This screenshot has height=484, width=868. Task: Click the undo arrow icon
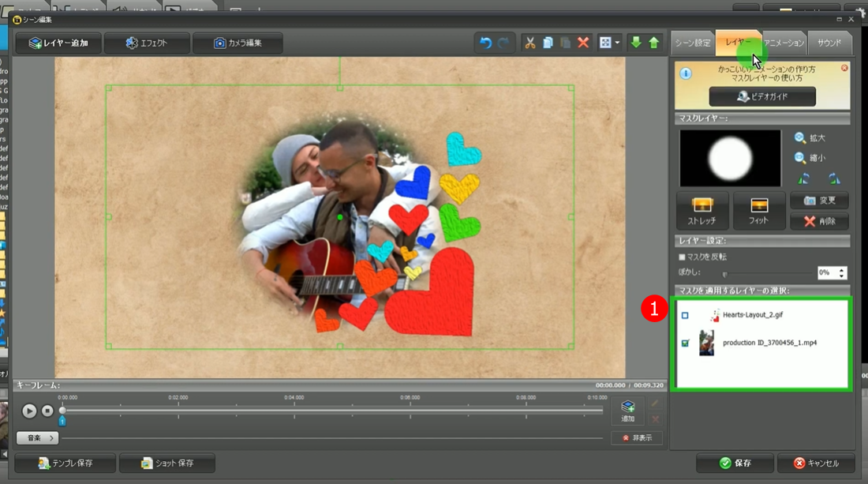486,43
